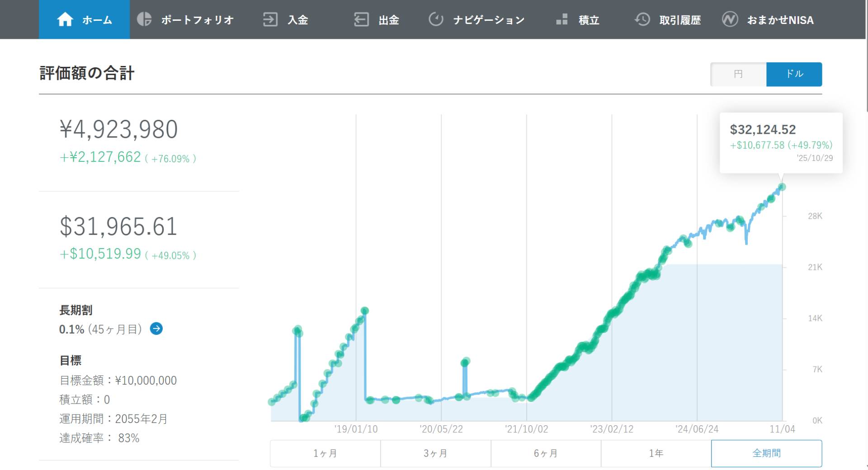Click the withdrawal arrow icon
868x470 pixels.
(361, 19)
